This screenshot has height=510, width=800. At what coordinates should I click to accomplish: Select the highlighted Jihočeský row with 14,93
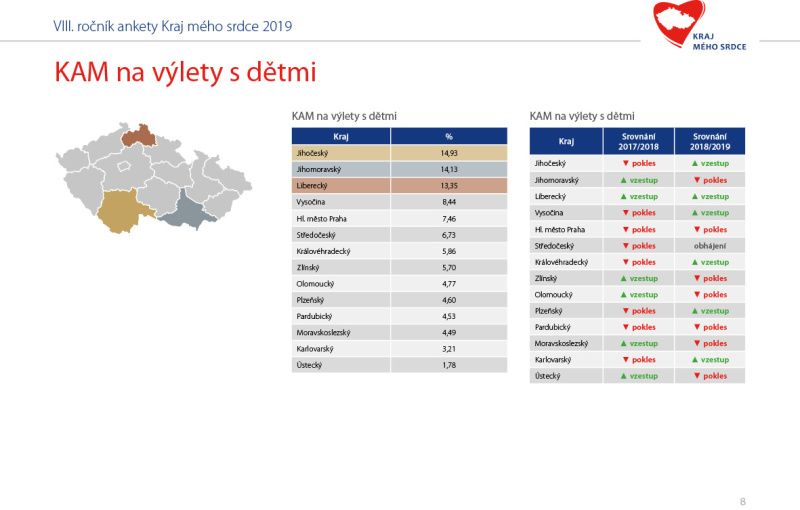point(399,153)
